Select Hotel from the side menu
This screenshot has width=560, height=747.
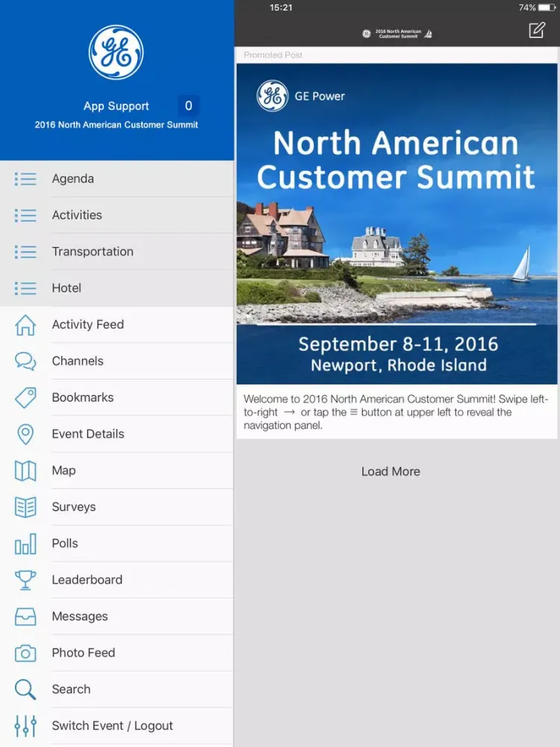point(116,288)
